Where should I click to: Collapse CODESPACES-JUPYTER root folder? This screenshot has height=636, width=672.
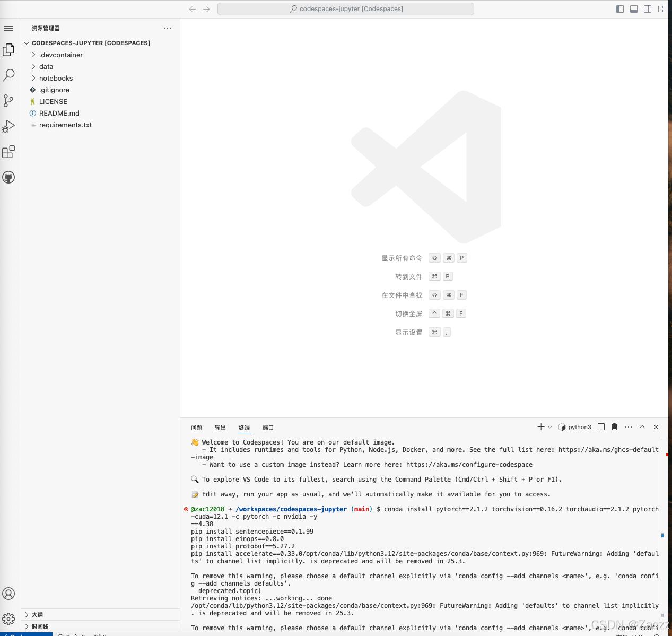click(27, 43)
